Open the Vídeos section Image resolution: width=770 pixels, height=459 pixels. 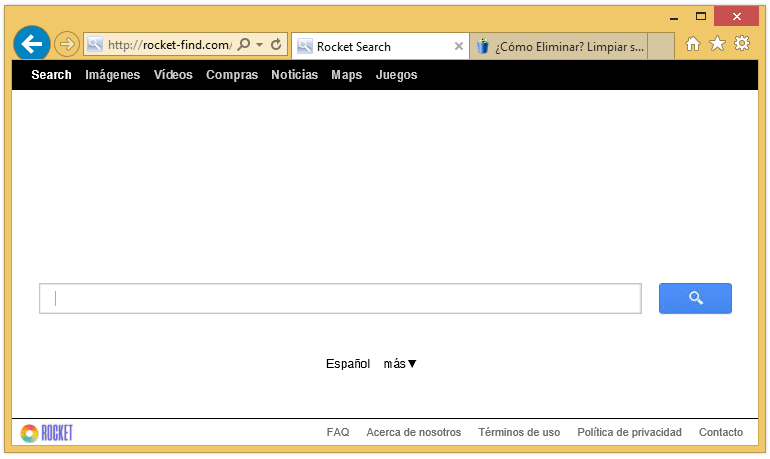pyautogui.click(x=173, y=75)
